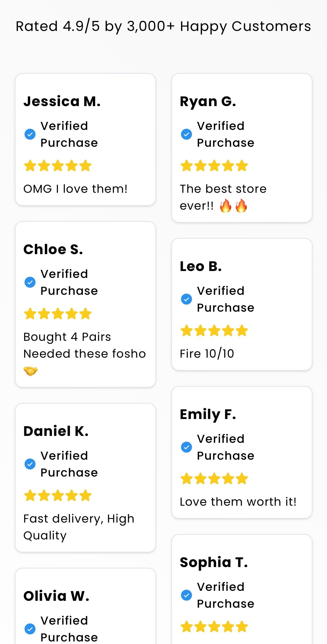The width and height of the screenshot is (327, 644).
Task: Tap the verified badge on Chloe S.'s review
Action: point(30,282)
